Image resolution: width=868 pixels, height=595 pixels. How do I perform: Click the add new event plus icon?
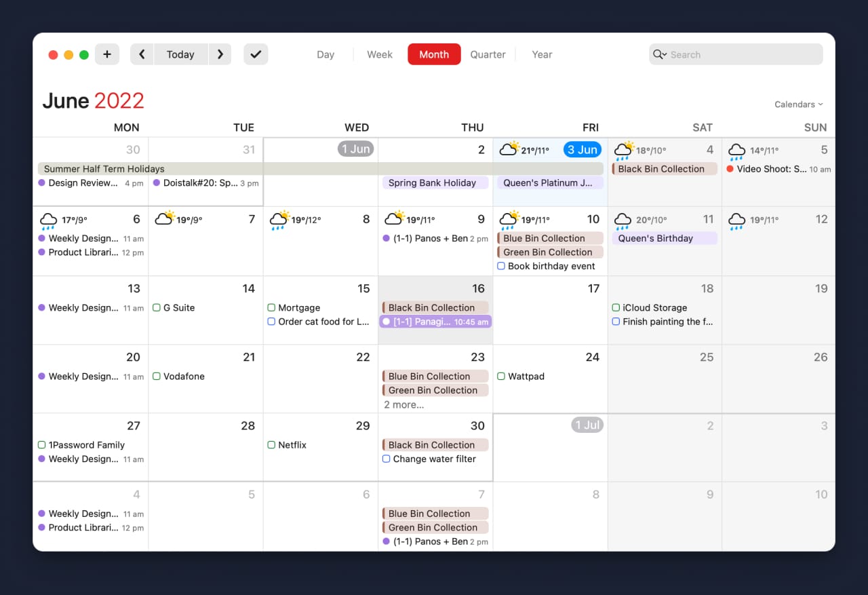(x=106, y=54)
